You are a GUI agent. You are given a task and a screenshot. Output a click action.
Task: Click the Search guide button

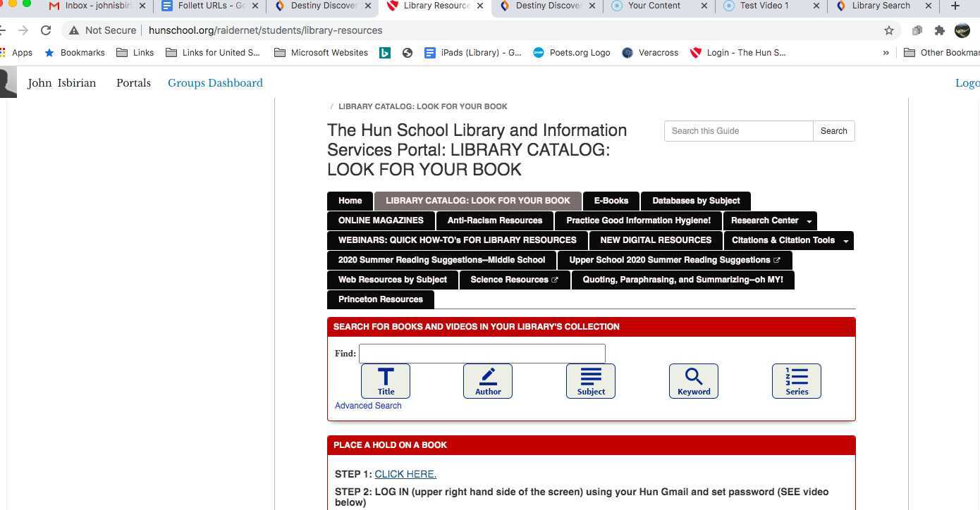click(x=833, y=131)
